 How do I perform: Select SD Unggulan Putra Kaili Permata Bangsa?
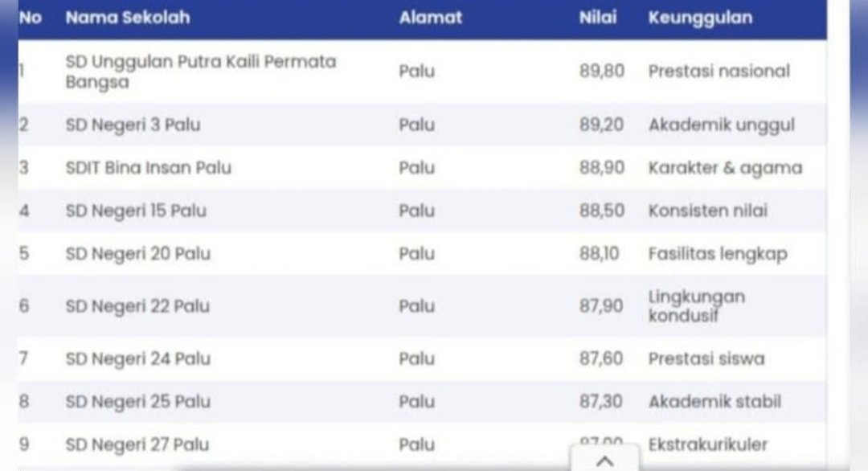[200, 72]
